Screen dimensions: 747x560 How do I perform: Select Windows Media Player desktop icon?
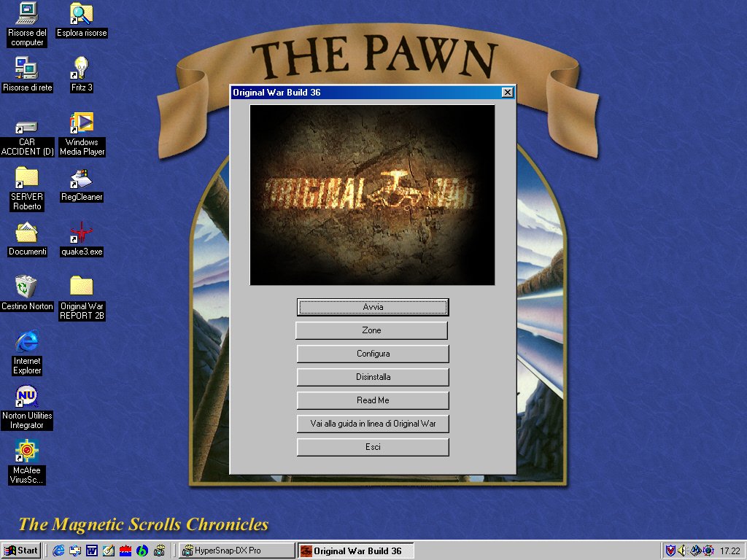tap(82, 135)
